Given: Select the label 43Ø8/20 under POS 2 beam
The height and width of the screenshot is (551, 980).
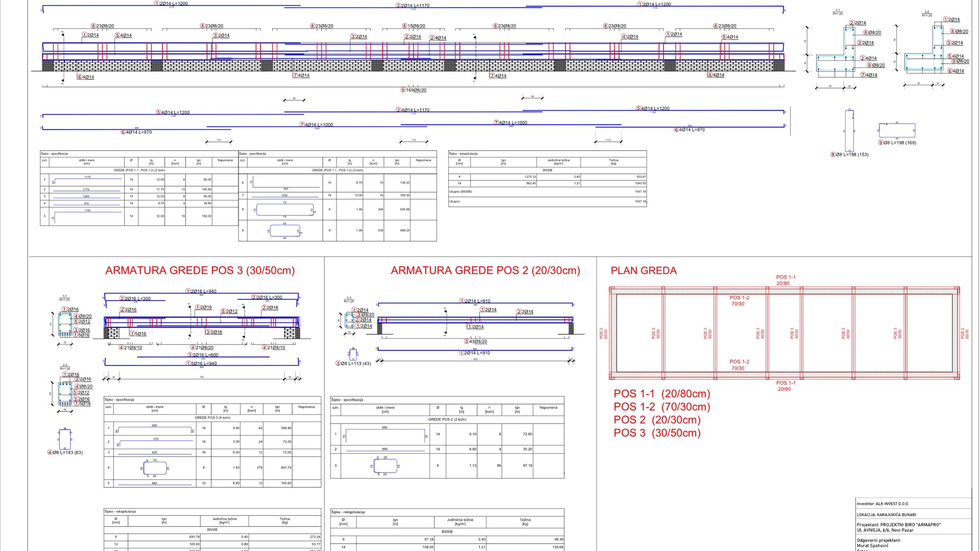Looking at the screenshot, I should coord(476,342).
